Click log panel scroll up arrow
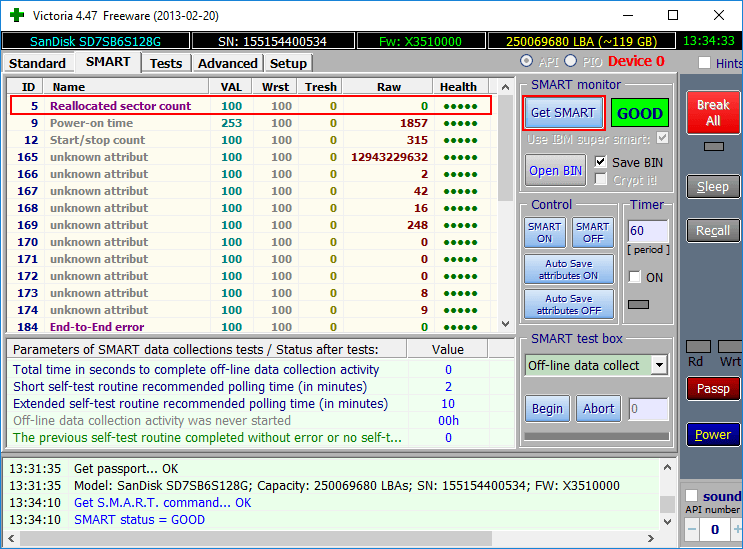 tap(667, 468)
